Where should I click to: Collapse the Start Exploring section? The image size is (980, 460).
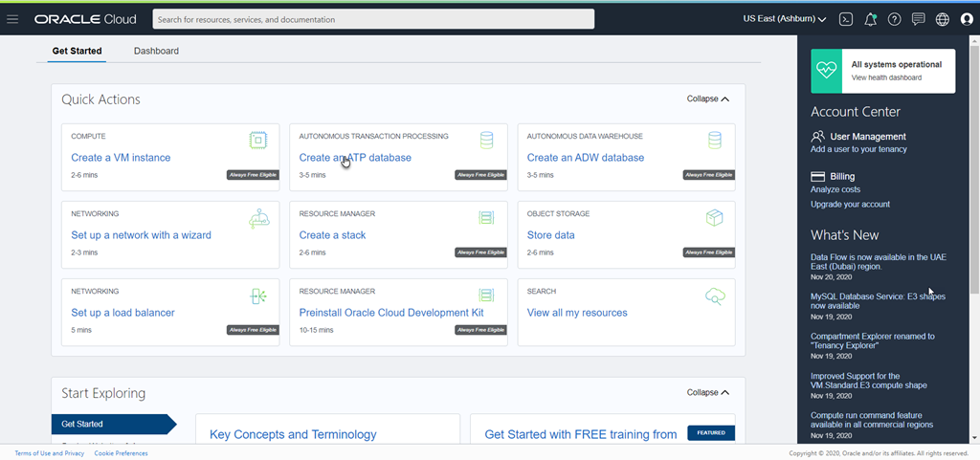(x=708, y=393)
